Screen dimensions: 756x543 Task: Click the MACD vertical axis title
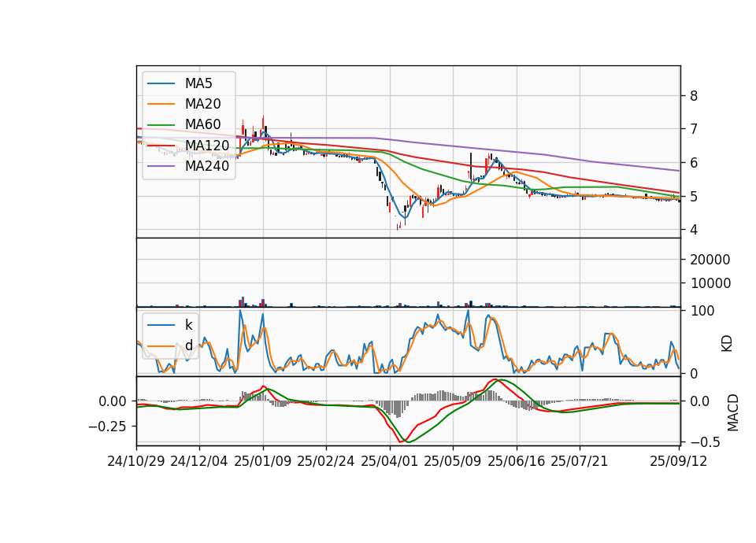(x=733, y=412)
